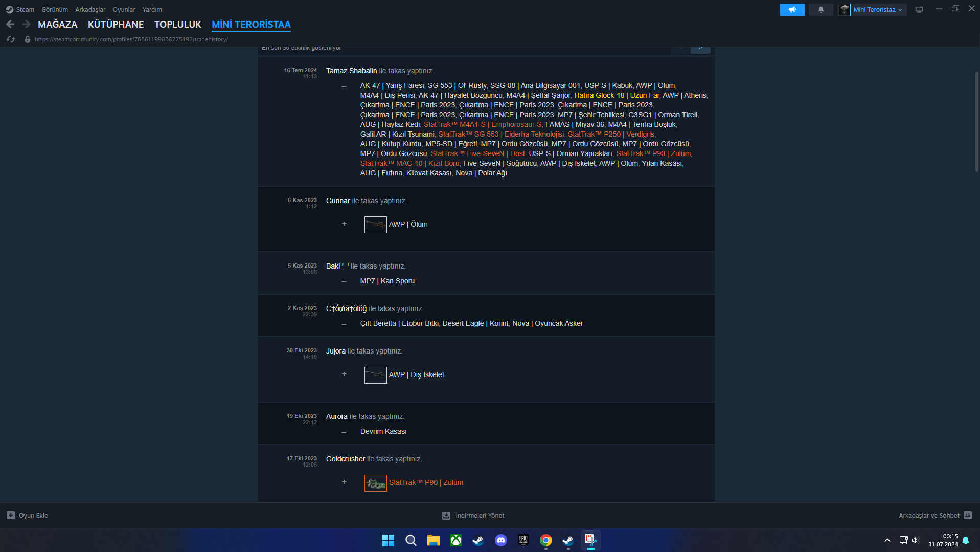Switch to the TOPLULUK tab
The width and height of the screenshot is (980, 552).
pyautogui.click(x=178, y=25)
